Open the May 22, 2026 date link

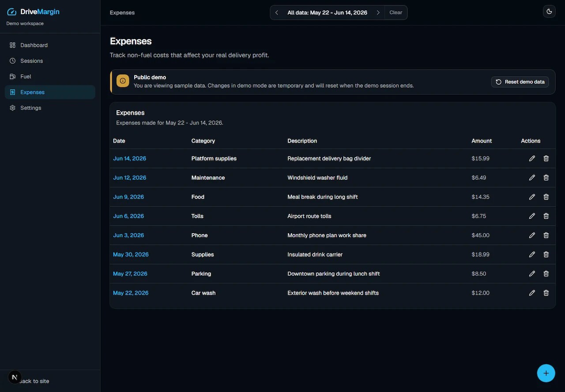click(131, 293)
